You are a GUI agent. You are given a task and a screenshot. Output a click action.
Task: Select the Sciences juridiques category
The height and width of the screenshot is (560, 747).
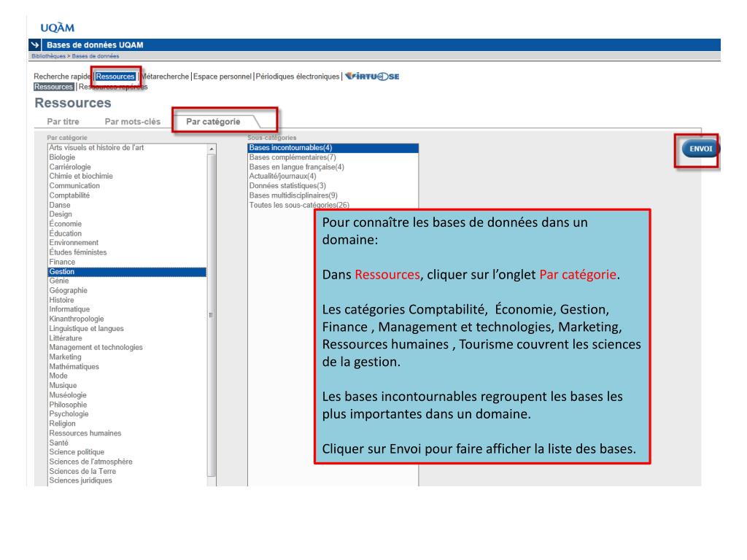127,481
